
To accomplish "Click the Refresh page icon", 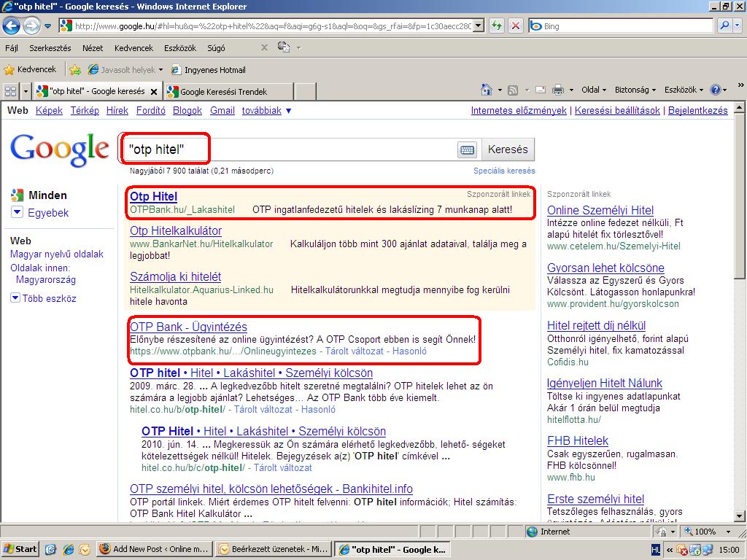I will pos(497,26).
